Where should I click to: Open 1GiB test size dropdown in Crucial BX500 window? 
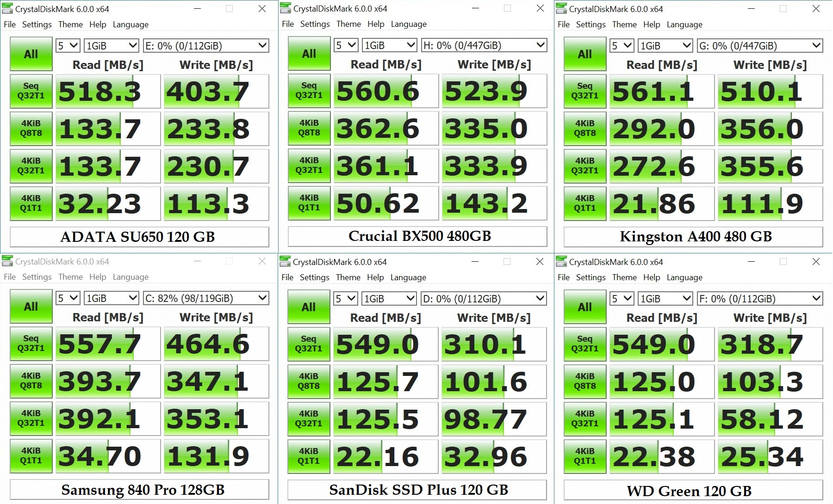390,45
